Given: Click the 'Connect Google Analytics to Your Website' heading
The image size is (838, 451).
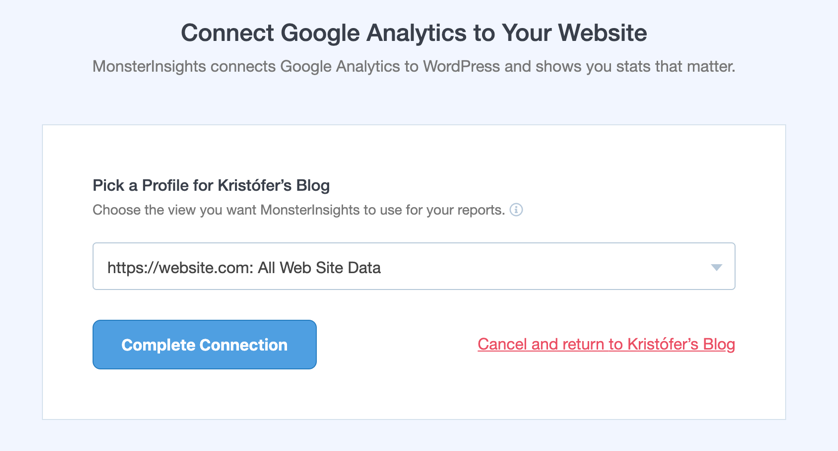Looking at the screenshot, I should pyautogui.click(x=414, y=33).
